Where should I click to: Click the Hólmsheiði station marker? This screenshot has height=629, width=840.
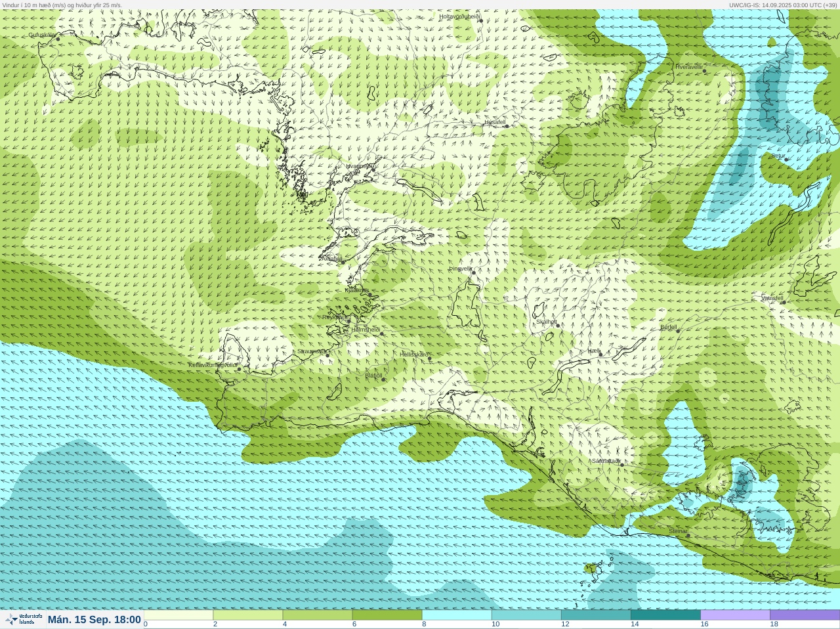[381, 334]
